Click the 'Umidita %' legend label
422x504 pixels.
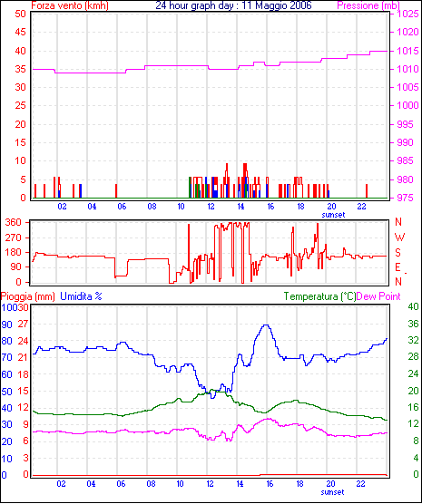(x=81, y=296)
